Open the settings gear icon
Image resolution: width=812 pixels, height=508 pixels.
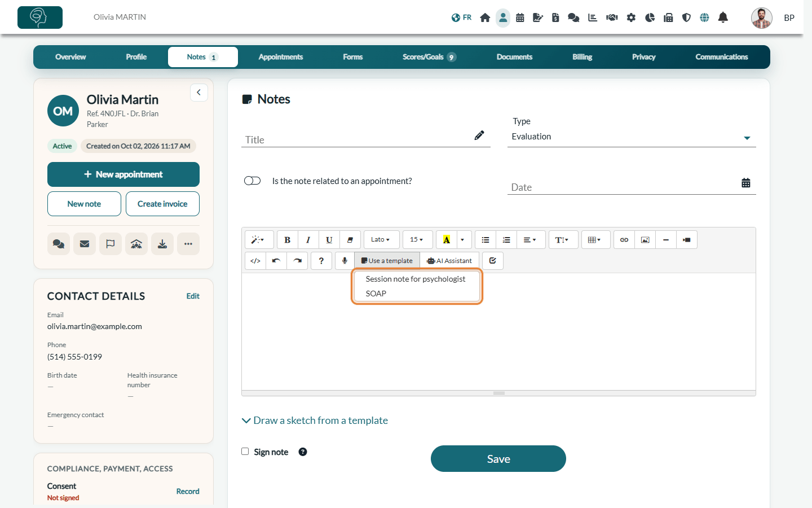631,17
